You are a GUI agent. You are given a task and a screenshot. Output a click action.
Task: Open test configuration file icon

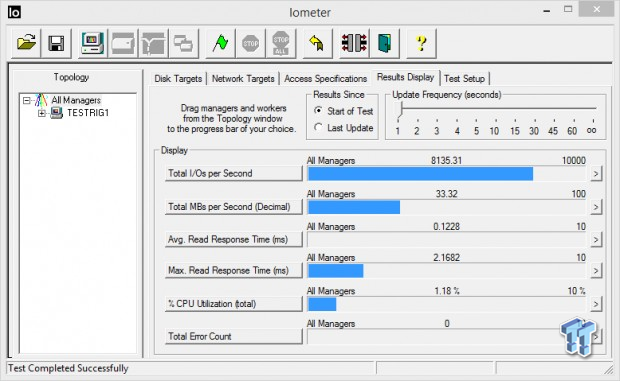[x=26, y=43]
